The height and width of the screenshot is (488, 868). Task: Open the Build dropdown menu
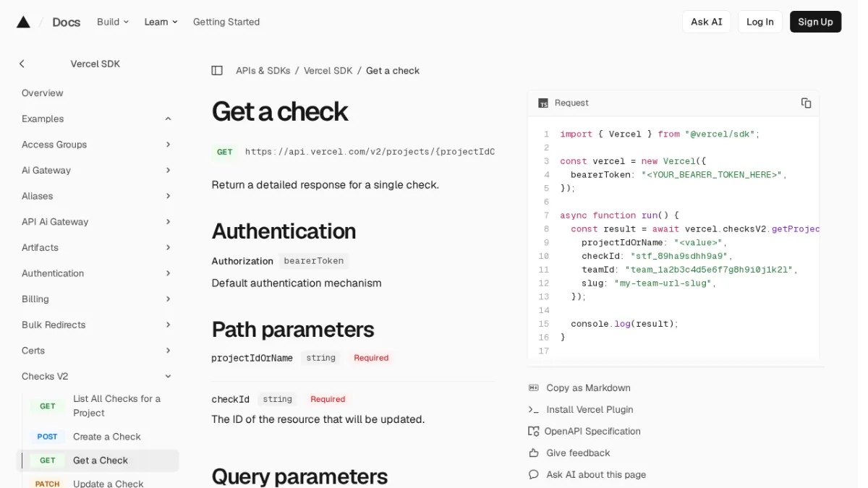click(x=113, y=22)
